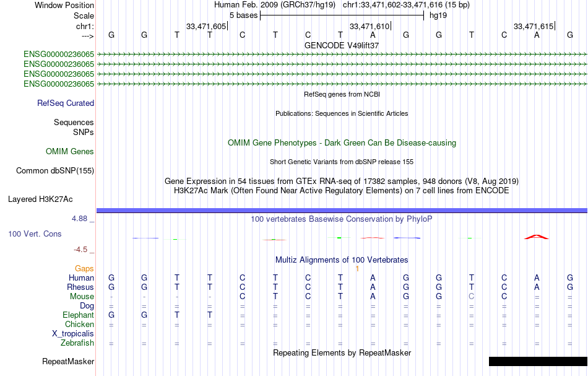Click the 5 bases scale bar
This screenshot has width=588, height=376.
coord(342,15)
